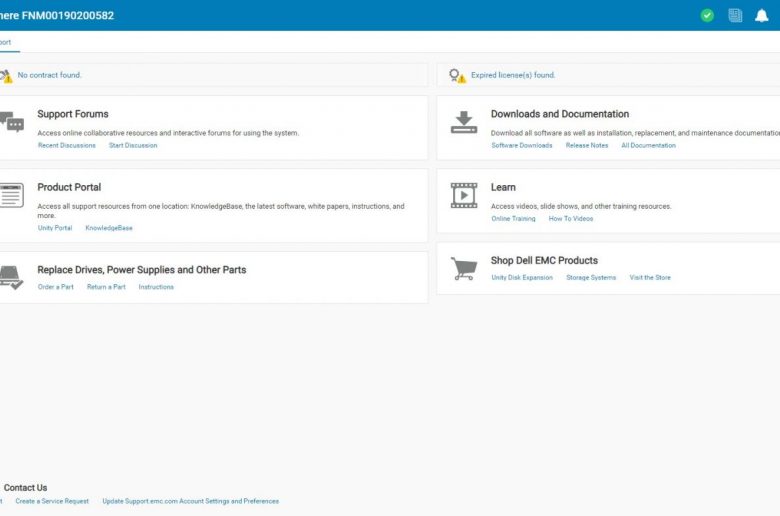Open Release Notes link

[586, 145]
